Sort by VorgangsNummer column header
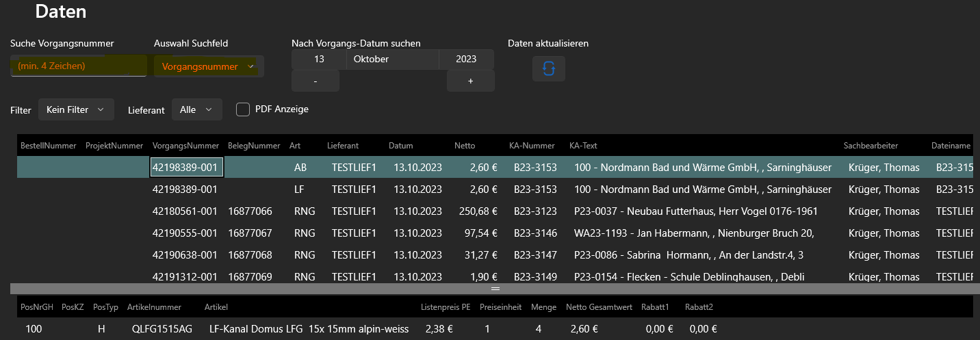Image resolution: width=980 pixels, height=340 pixels. point(185,146)
